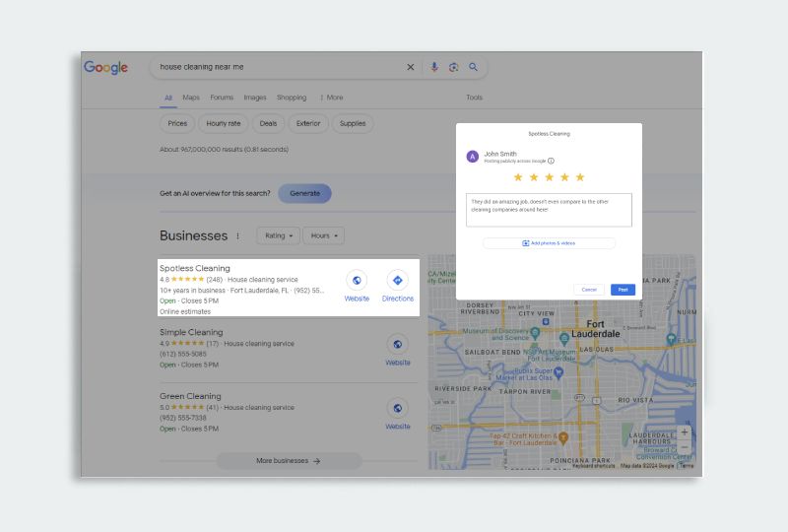Zoom out on the map
The height and width of the screenshot is (532, 788).
684,447
